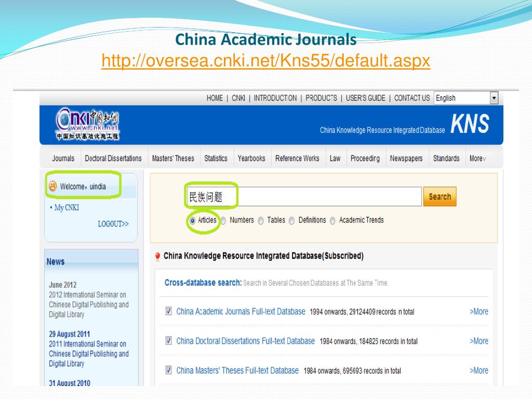The height and width of the screenshot is (399, 532).
Task: Open the Masters' Theses tab
Action: (173, 158)
